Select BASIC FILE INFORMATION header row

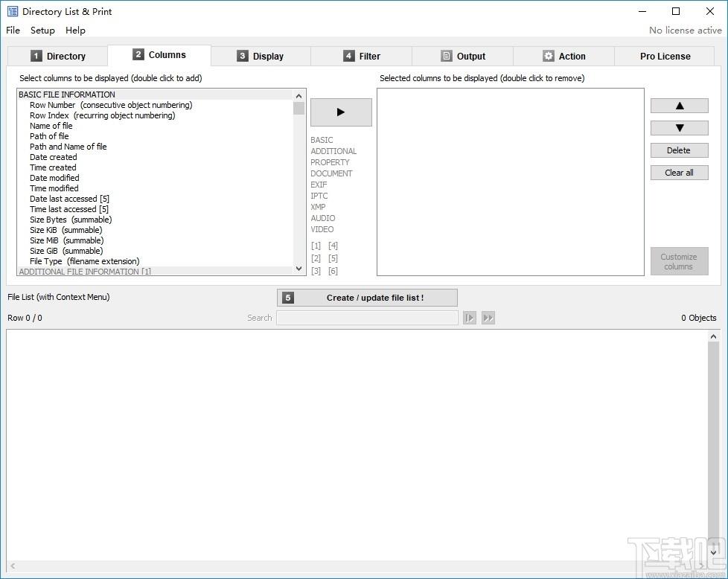(155, 95)
